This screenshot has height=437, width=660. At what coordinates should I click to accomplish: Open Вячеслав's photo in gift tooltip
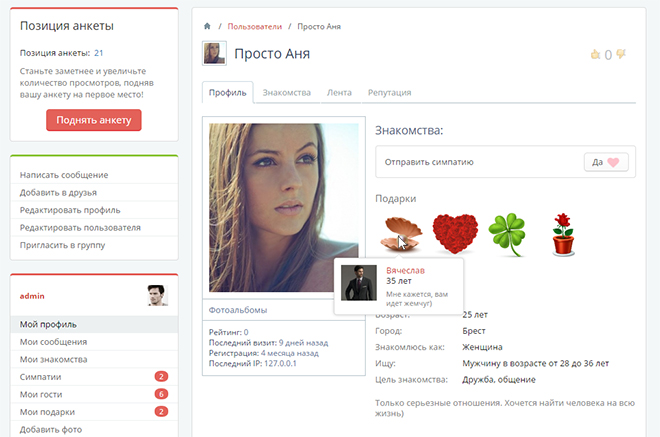[359, 282]
